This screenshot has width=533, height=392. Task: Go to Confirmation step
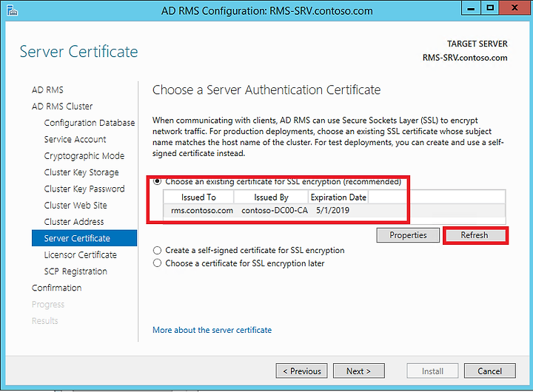[x=57, y=288]
